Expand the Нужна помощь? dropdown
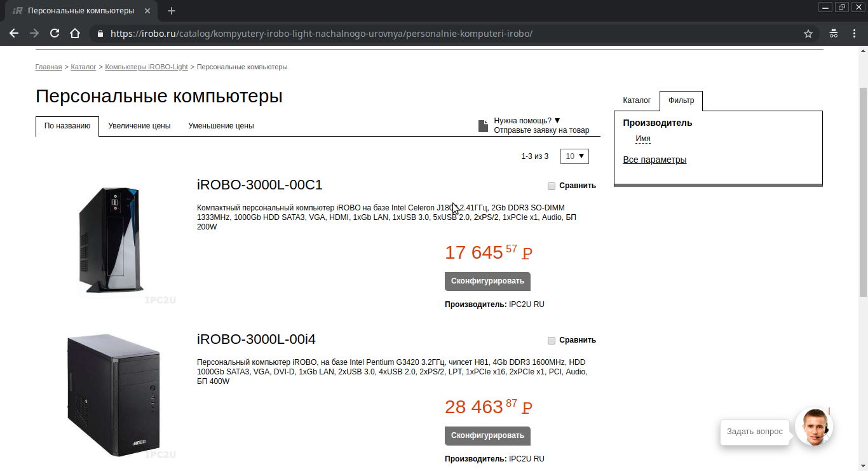This screenshot has width=868, height=471. point(527,121)
